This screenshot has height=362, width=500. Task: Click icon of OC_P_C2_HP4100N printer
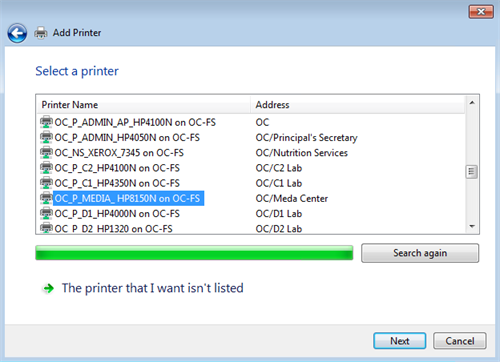46,168
